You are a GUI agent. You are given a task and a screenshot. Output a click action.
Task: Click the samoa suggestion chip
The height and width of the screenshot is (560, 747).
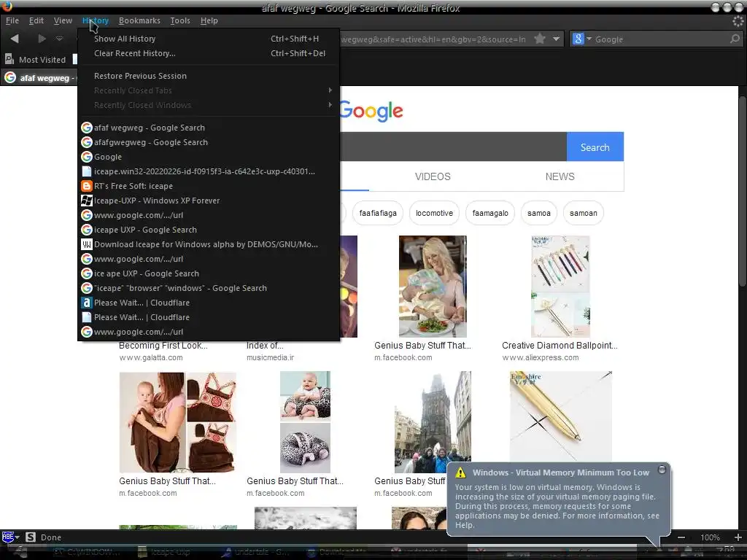539,213
